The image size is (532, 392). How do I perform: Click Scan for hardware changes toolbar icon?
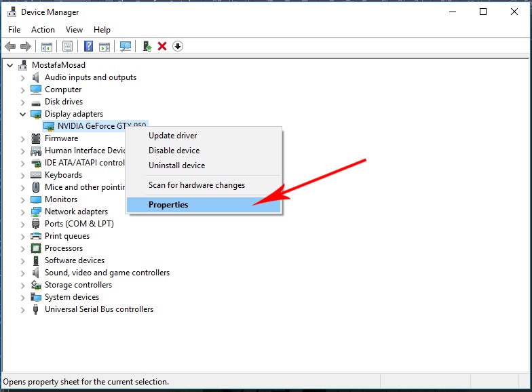click(x=126, y=46)
